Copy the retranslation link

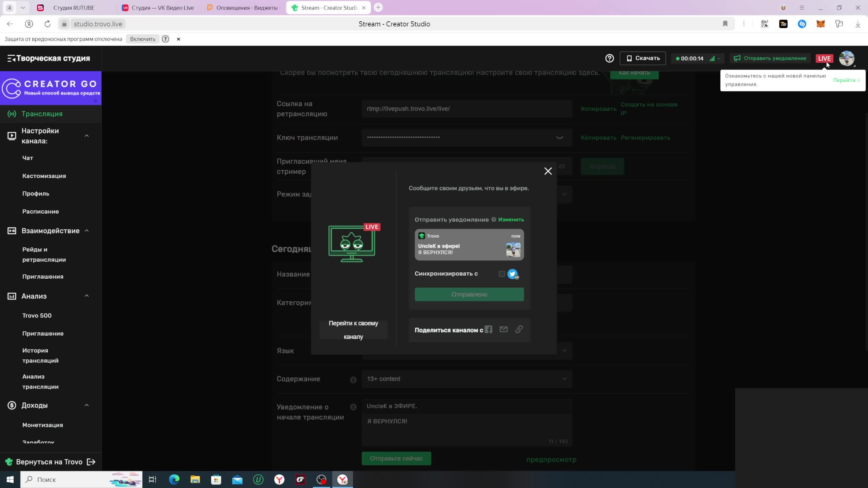[599, 109]
